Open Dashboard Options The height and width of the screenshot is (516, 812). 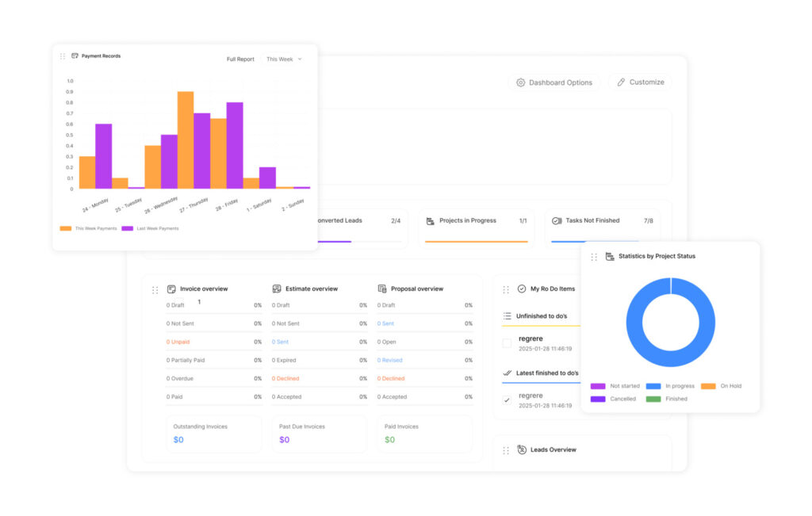pos(553,82)
